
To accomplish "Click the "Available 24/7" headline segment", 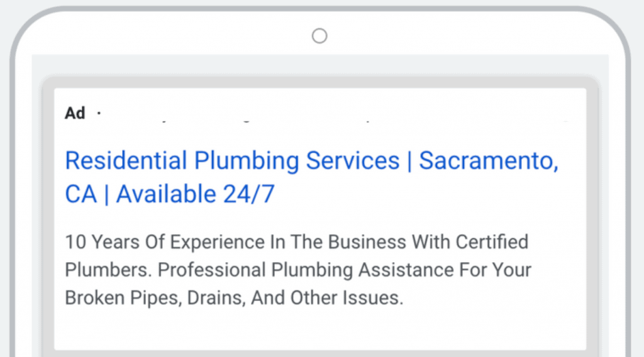I will (196, 195).
